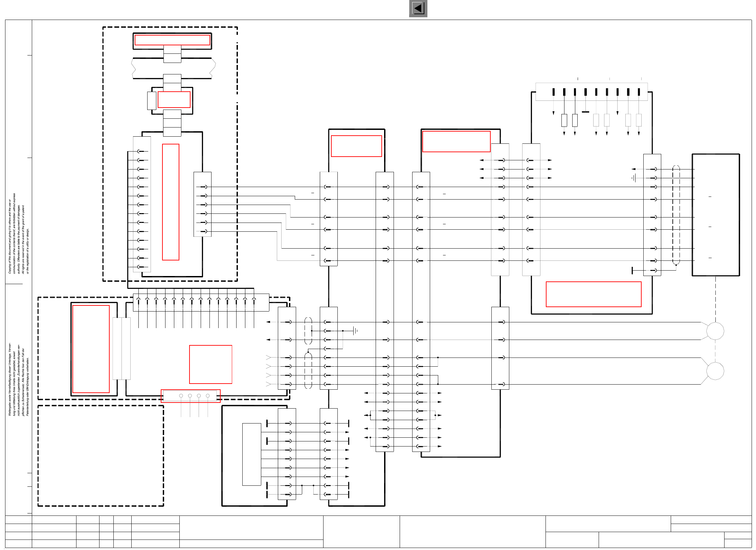Click wide red box below the right module
The width and height of the screenshot is (756, 550).
tap(594, 294)
